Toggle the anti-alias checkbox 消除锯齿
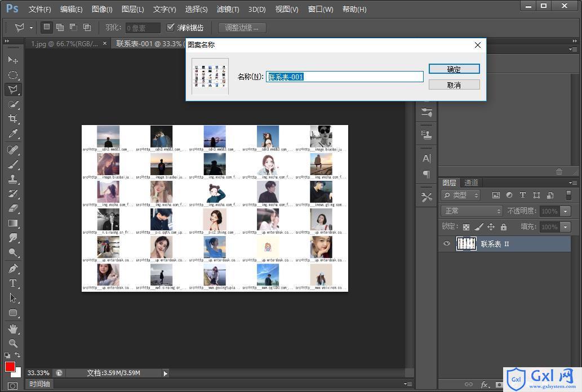Viewport: 582px width, 392px height. 170,27
